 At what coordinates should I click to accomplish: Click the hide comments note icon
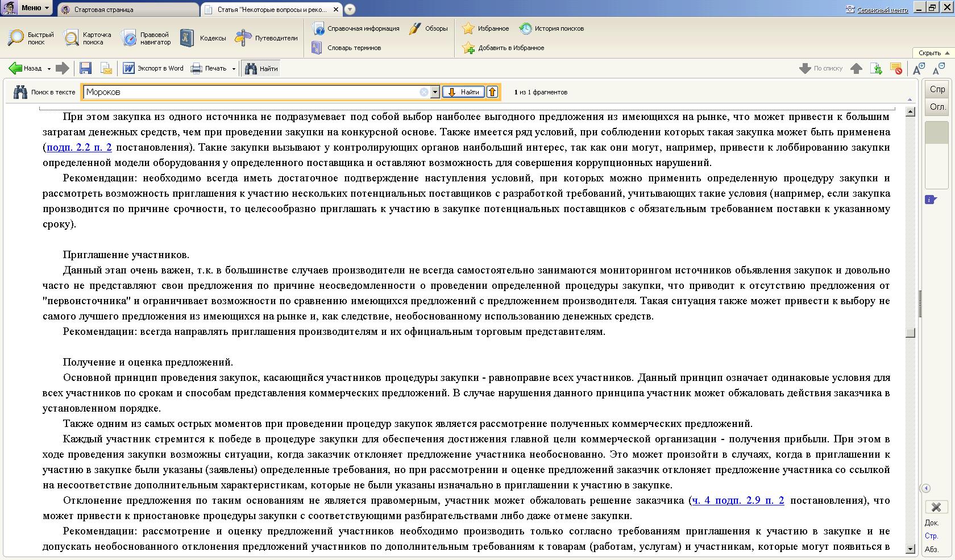896,69
